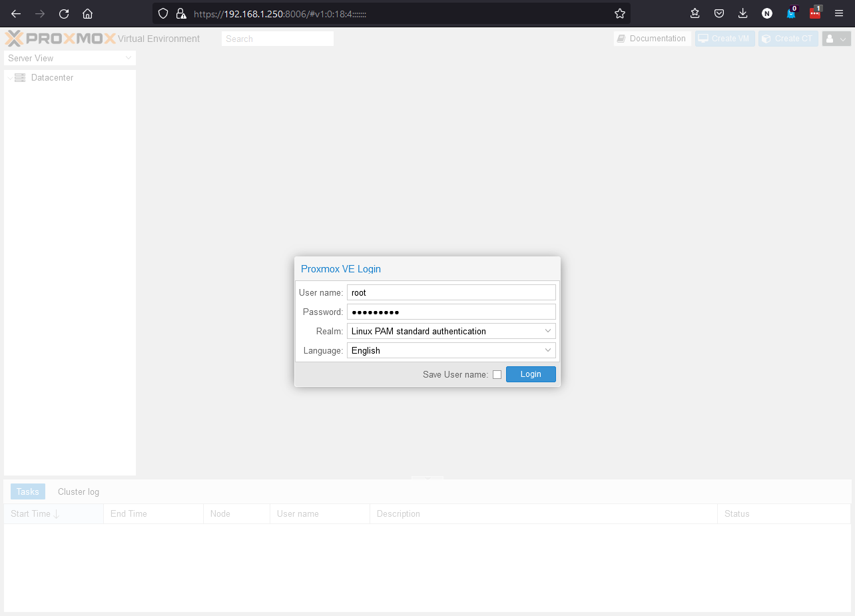Open the Firefox hamburger menu
Viewport: 855px width, 616px height.
[839, 13]
